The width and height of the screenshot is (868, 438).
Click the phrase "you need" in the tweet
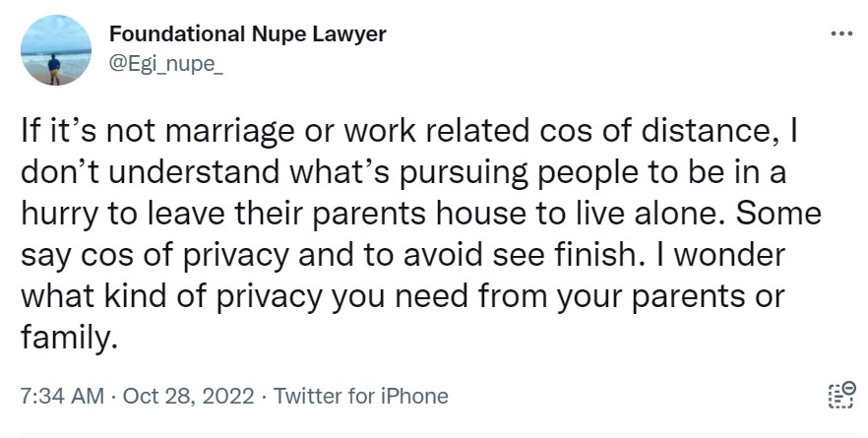[426, 296]
